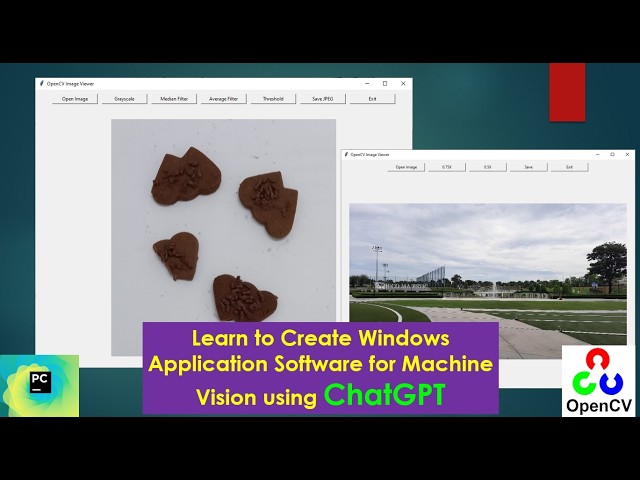Minimize the cookie image viewer window
640x480 pixels.
tap(367, 83)
